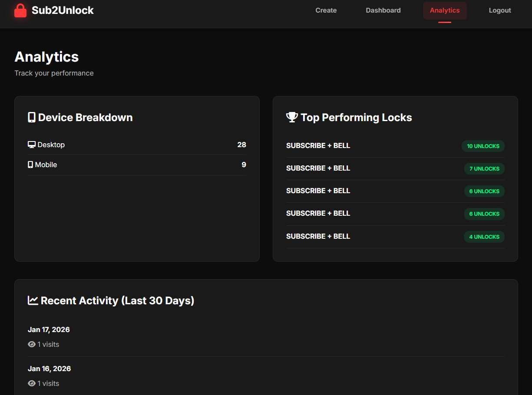
Task: Click the eye icon under Jan 16, 2026
Action: 31,383
